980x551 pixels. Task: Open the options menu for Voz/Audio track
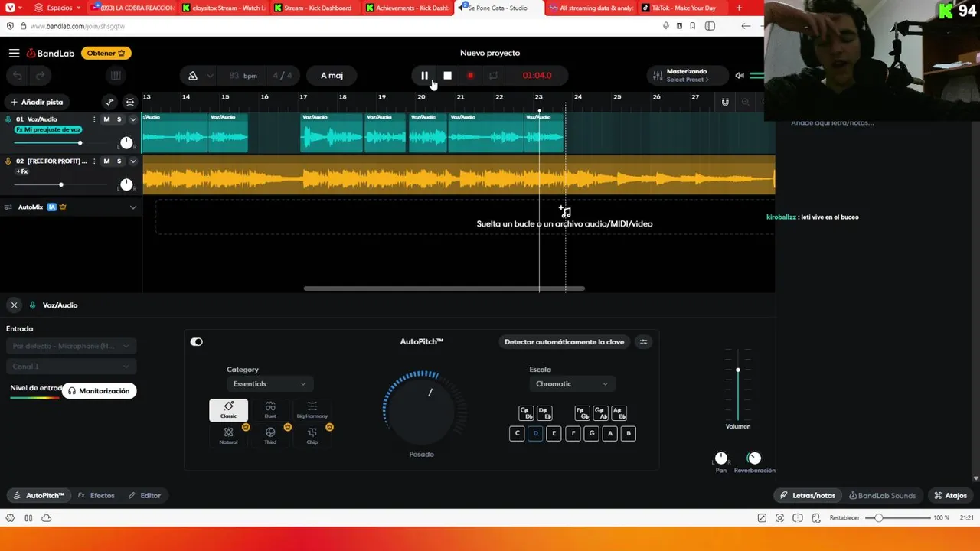pos(94,119)
